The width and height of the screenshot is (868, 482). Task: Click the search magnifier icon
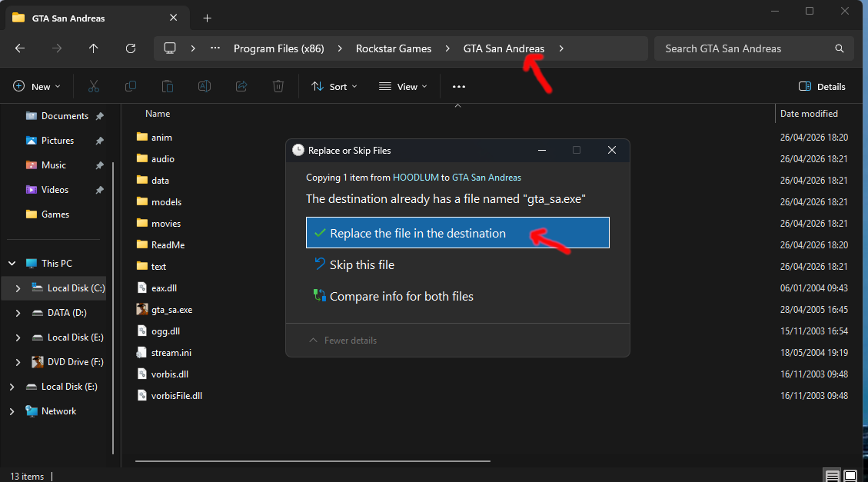pos(840,48)
